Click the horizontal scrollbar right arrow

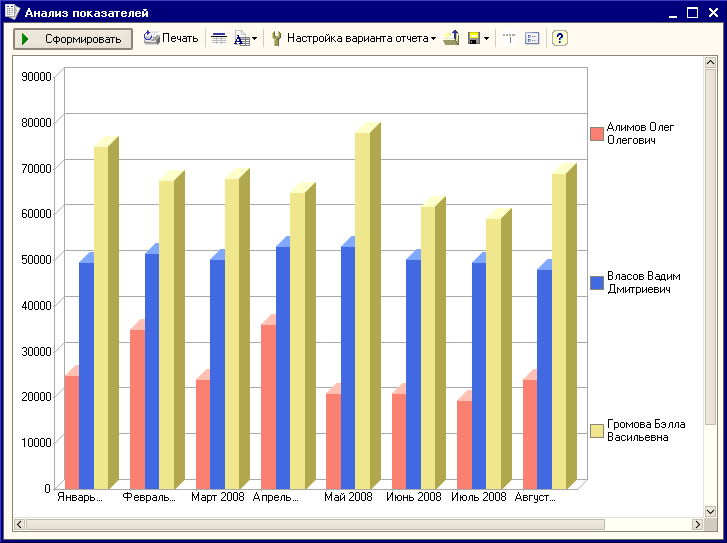697,524
